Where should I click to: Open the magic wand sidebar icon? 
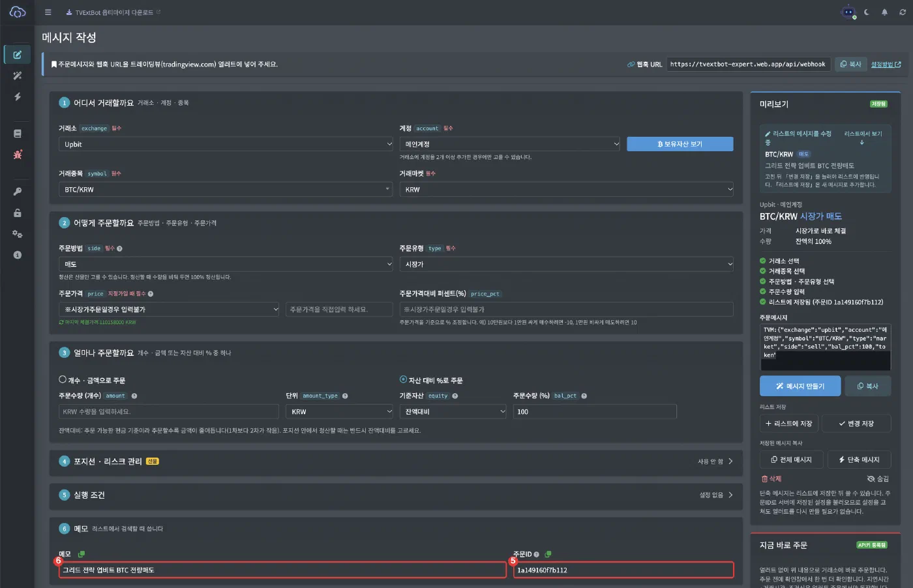point(18,76)
